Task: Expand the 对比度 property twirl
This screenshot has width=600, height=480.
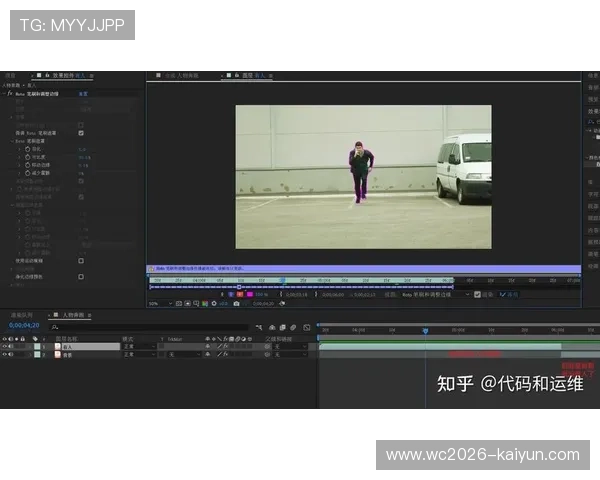Action: (20, 157)
